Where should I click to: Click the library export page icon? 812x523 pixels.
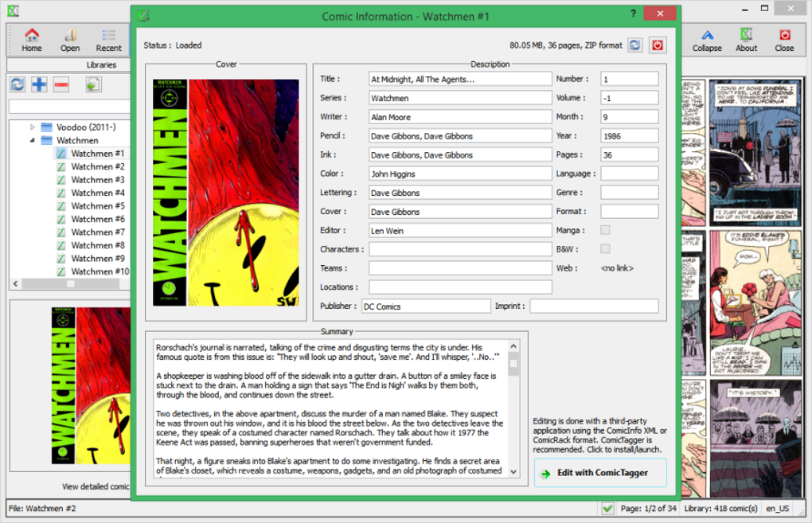[x=93, y=84]
